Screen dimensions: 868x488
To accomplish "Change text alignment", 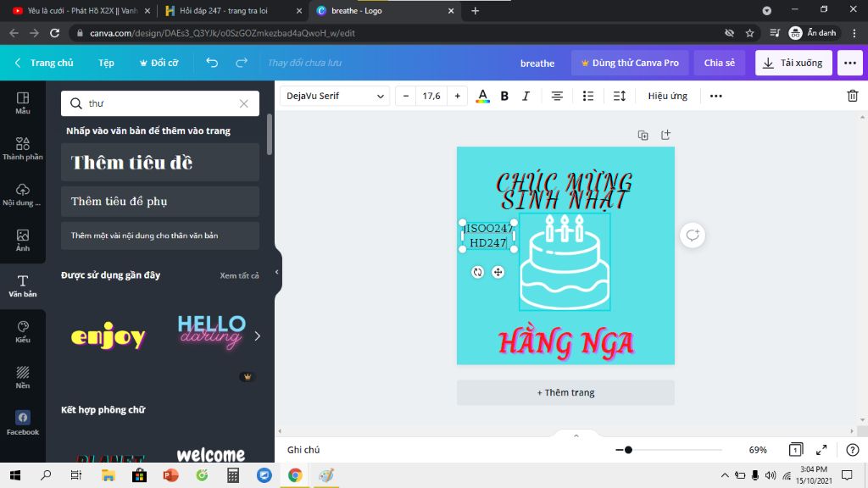I will (557, 96).
